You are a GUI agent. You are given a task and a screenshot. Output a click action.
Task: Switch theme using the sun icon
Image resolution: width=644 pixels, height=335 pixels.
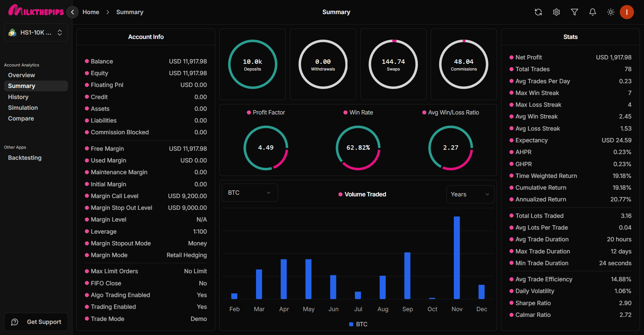(x=610, y=12)
